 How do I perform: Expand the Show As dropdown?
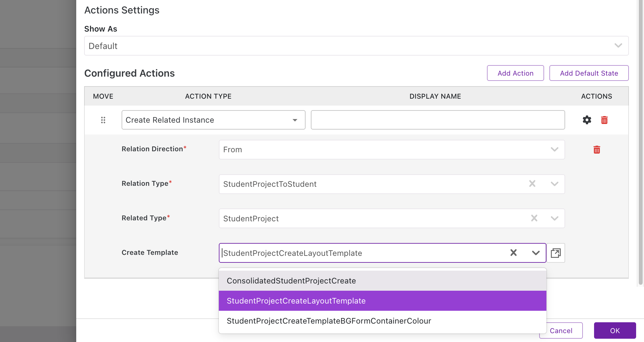(618, 46)
